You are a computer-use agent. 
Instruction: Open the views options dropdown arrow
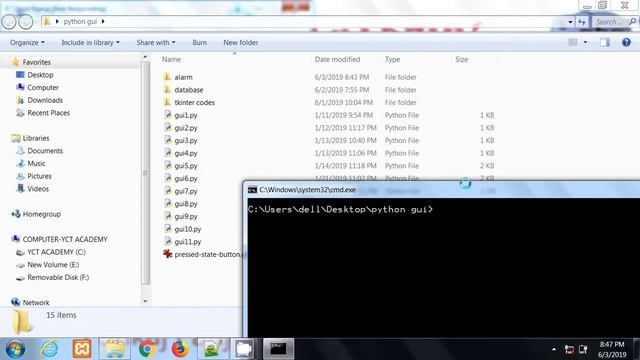point(585,42)
